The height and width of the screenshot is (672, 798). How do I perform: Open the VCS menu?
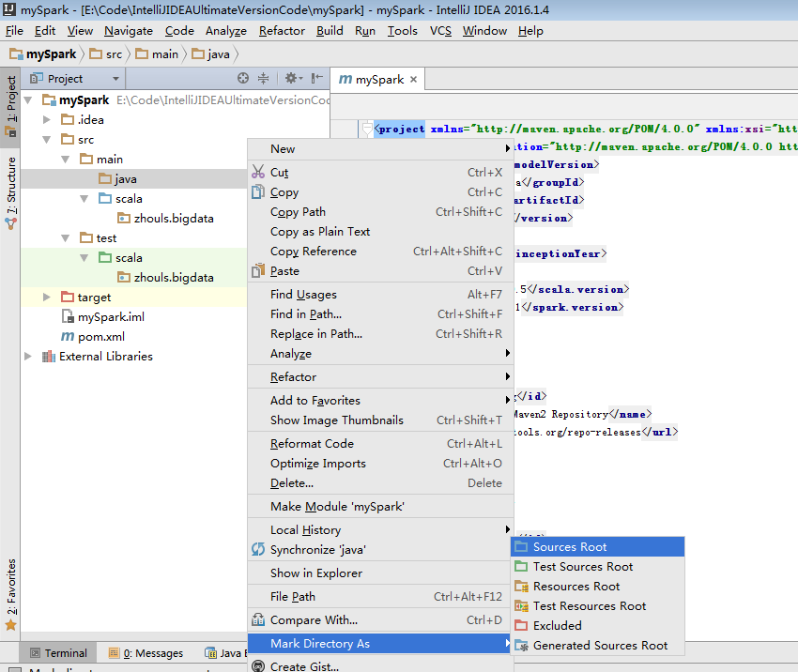(x=440, y=31)
